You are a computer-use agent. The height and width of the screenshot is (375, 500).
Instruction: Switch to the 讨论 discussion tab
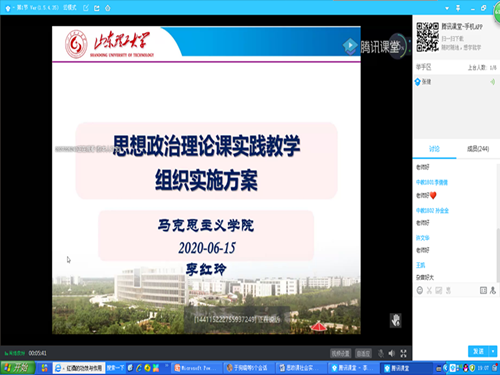coord(434,149)
